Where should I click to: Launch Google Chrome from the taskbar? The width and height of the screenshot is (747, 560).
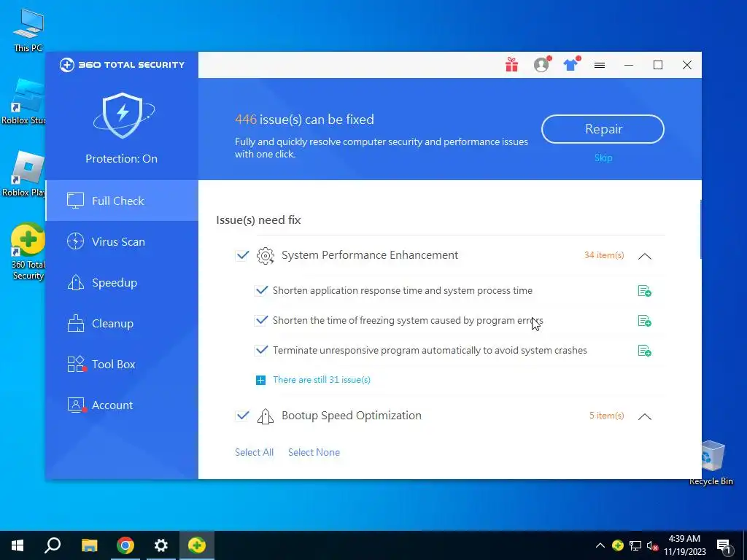coord(125,545)
